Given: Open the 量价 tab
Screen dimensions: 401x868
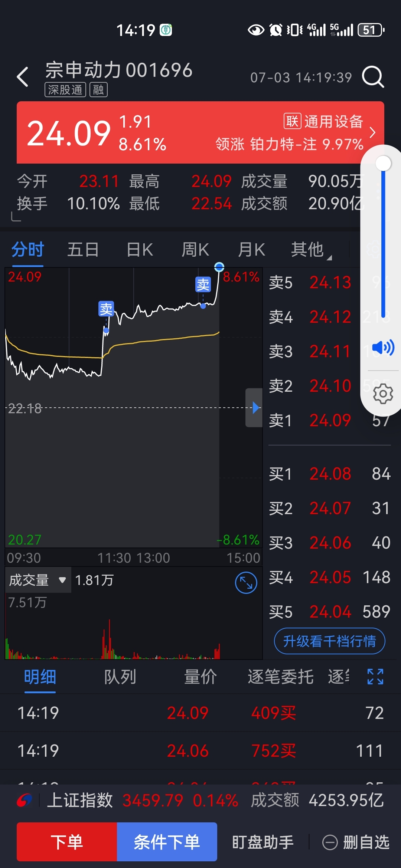Looking at the screenshot, I should [x=200, y=677].
